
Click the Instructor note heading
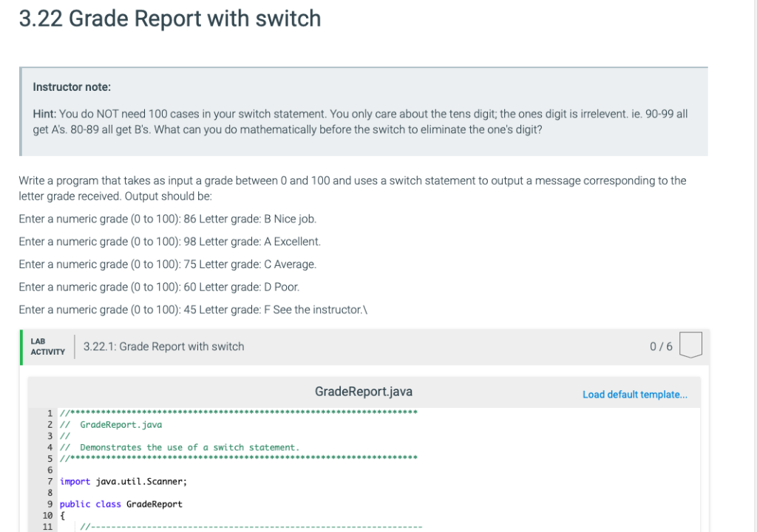tap(72, 86)
